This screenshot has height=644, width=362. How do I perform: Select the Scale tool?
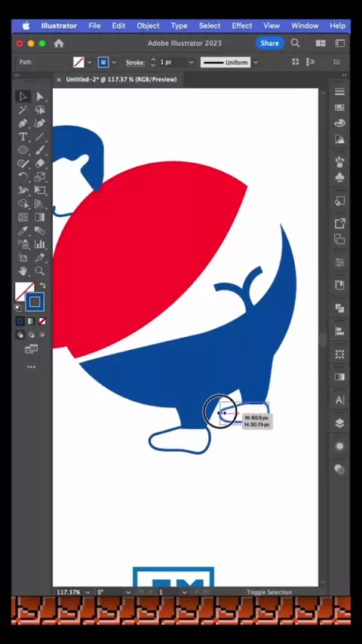(x=40, y=177)
